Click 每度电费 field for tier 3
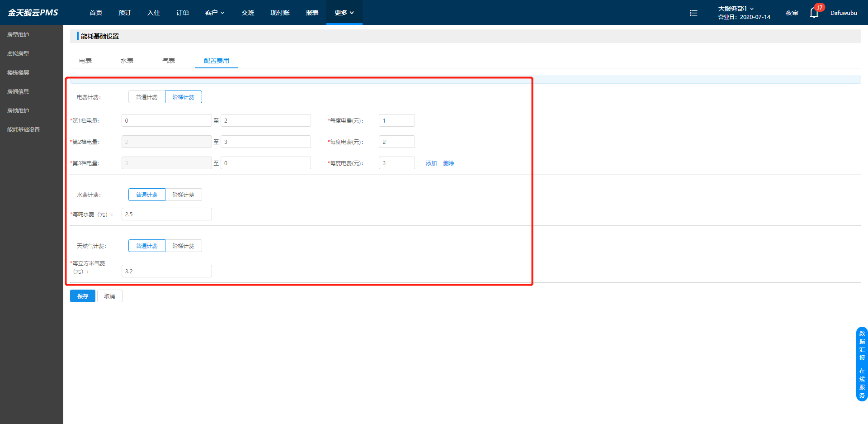This screenshot has height=424, width=868. [x=397, y=163]
